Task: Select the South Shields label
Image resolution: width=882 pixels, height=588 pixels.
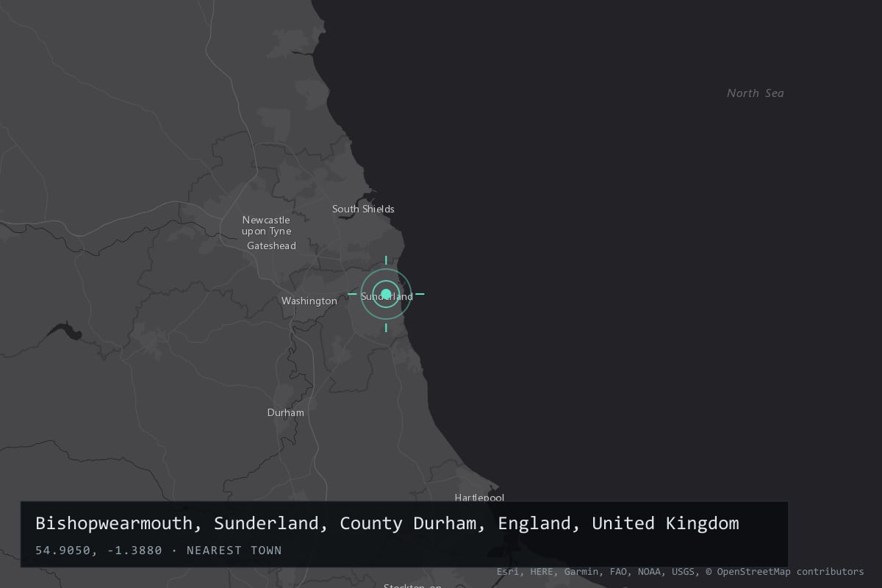Action: click(363, 209)
